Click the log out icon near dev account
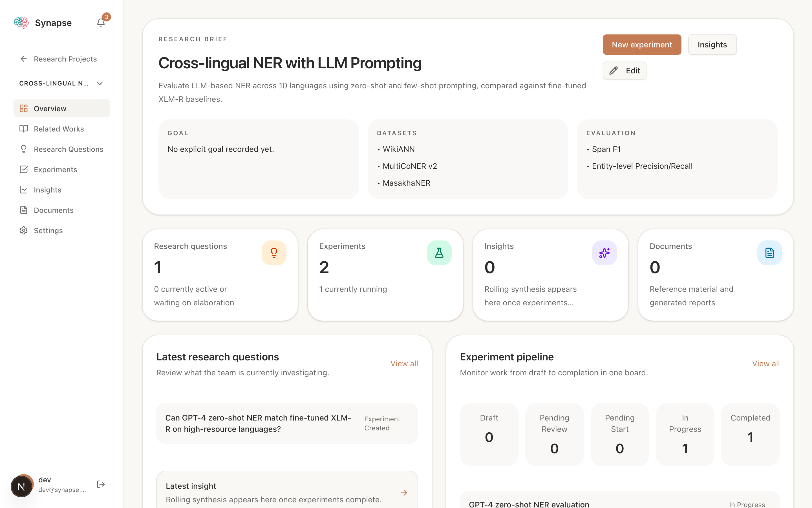 [x=101, y=485]
